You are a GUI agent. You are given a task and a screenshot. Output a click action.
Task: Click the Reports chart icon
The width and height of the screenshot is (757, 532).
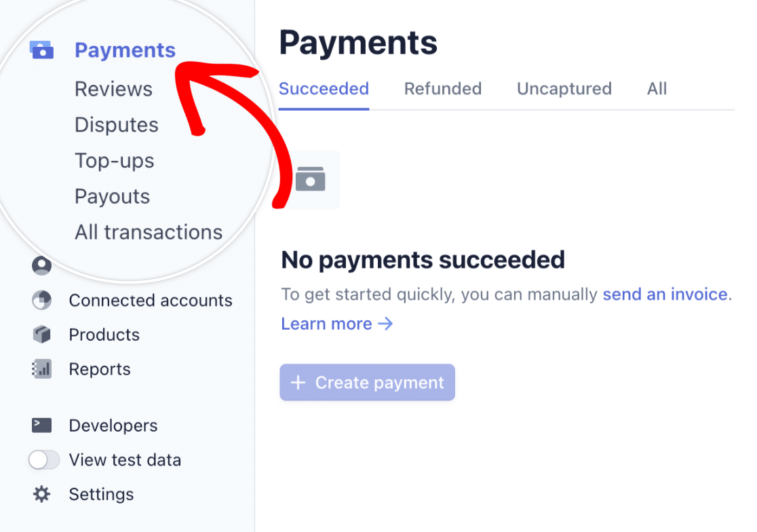[x=41, y=369]
